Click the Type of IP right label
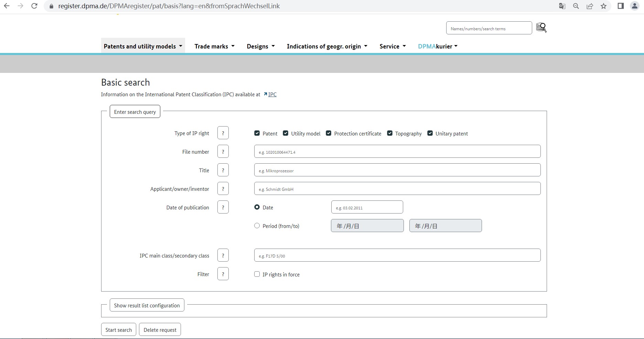The image size is (644, 339). point(192,133)
